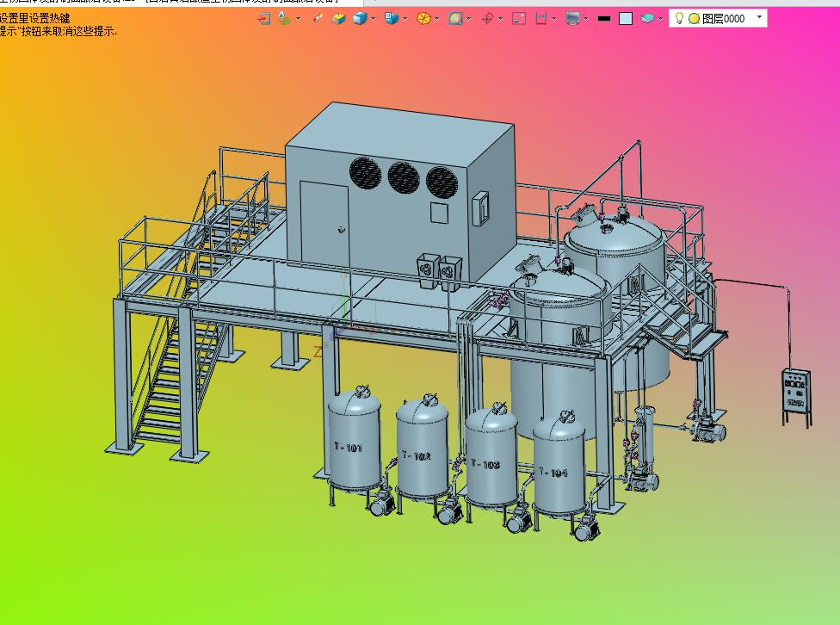
Task: Click the exit icon at toolbar start
Action: (x=265, y=18)
